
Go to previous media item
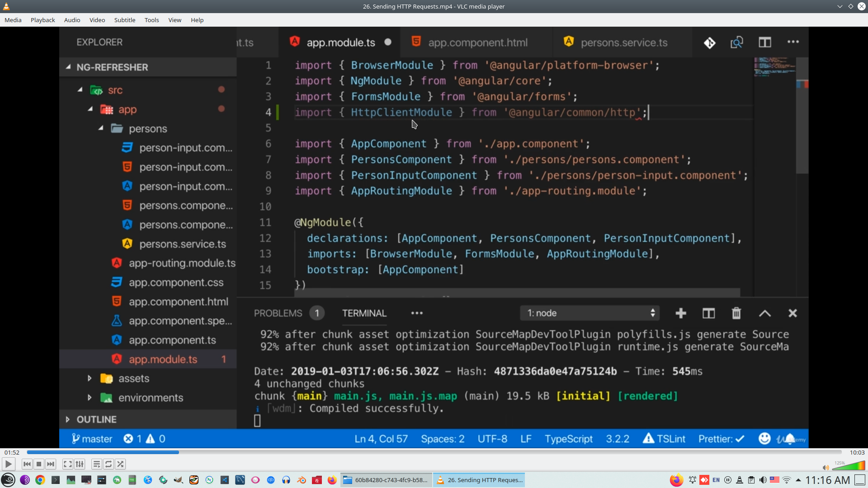pos(27,464)
